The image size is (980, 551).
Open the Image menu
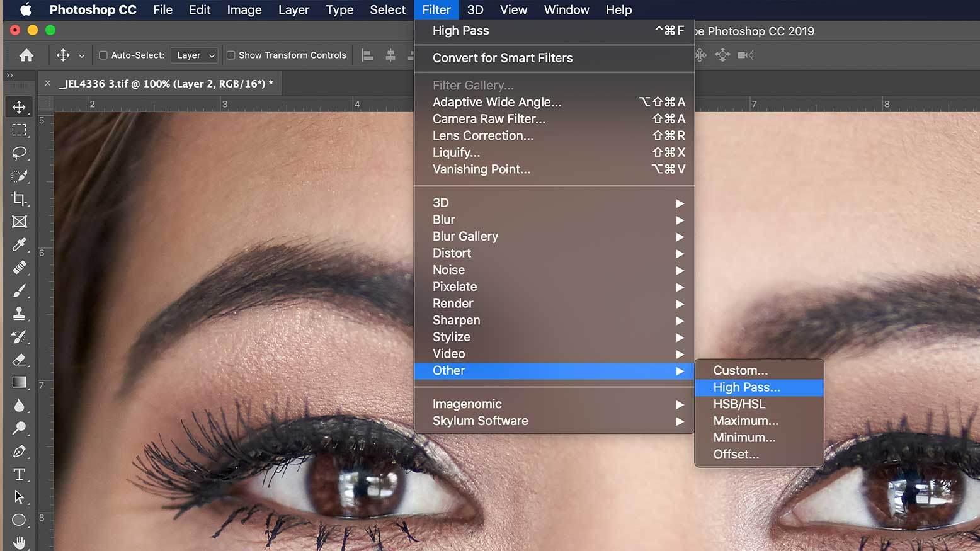[244, 9]
